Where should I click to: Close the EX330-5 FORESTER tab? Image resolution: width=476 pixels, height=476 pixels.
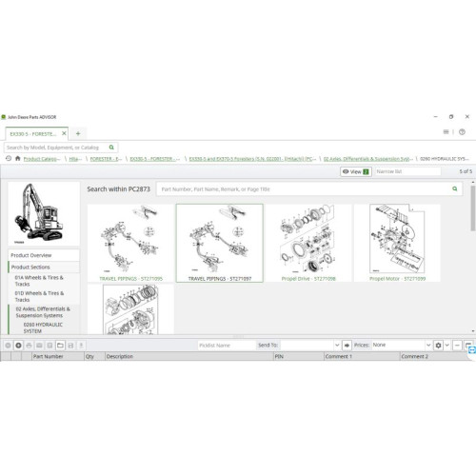tap(64, 133)
